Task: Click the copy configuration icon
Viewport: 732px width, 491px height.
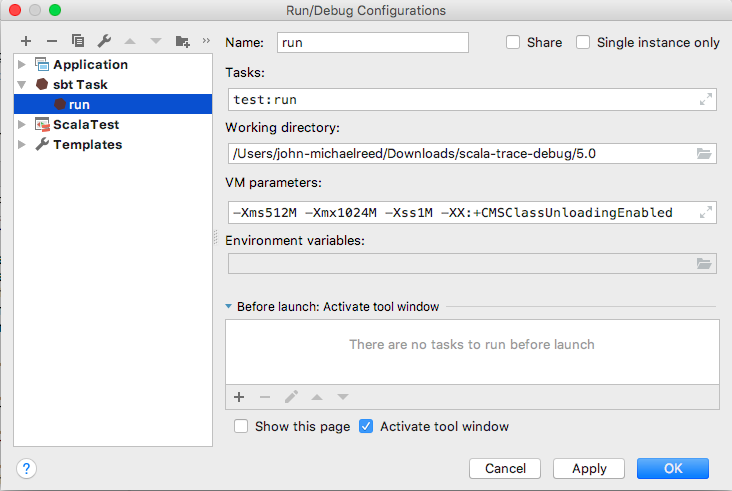Action: [77, 41]
